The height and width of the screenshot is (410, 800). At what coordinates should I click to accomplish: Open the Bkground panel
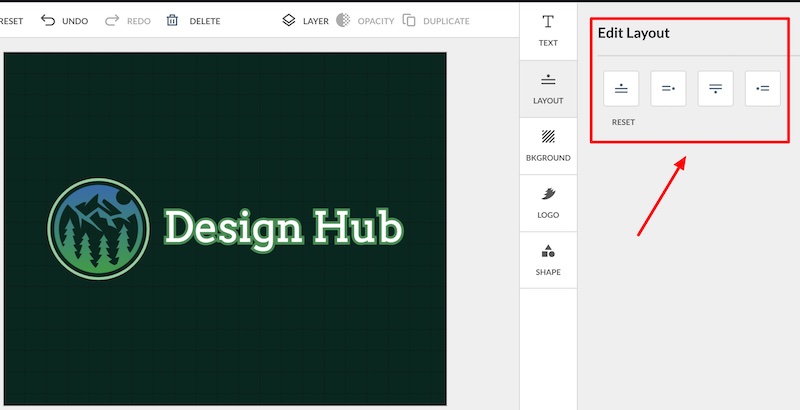(x=548, y=145)
